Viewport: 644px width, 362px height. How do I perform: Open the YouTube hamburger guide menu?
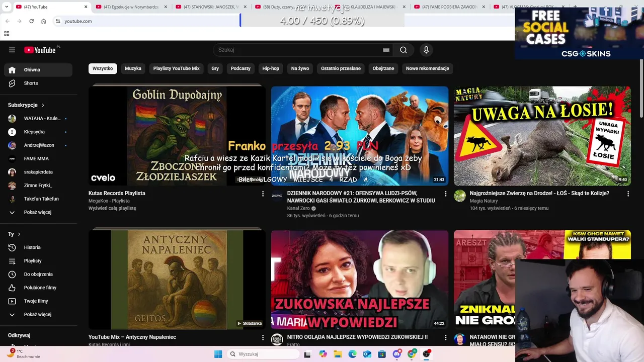(12, 50)
